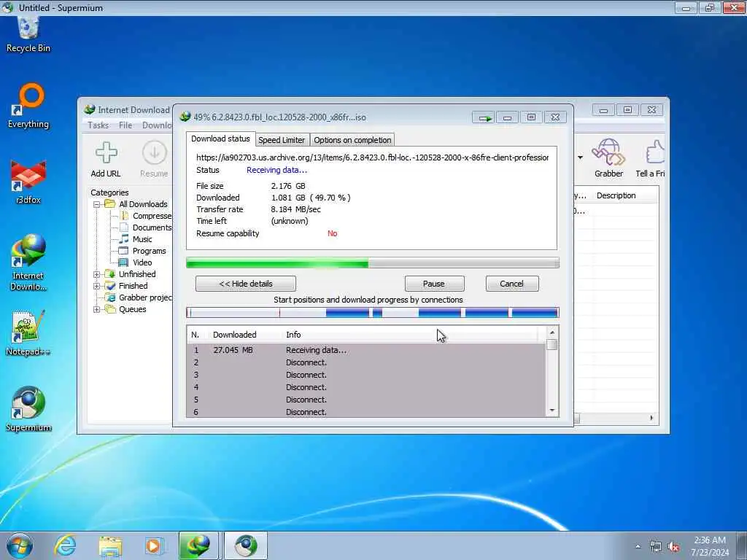Cancel the current download
This screenshot has width=747, height=560.
511,284
